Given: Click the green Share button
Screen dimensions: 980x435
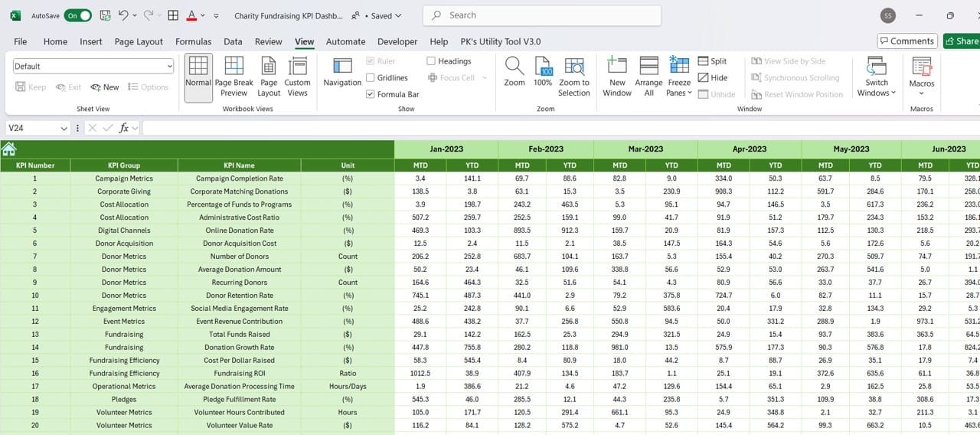Looking at the screenshot, I should pos(962,41).
